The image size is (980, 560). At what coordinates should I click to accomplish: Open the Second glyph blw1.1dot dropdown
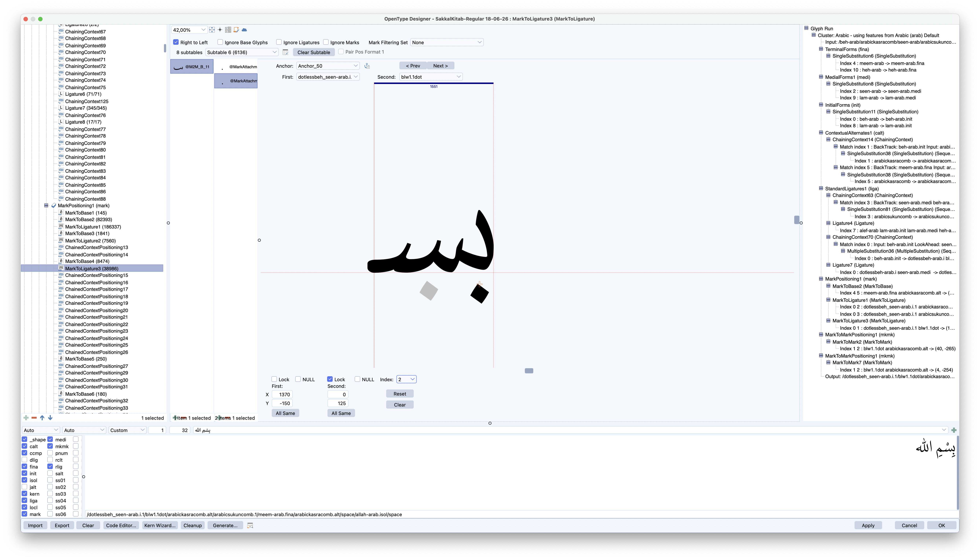click(x=431, y=77)
